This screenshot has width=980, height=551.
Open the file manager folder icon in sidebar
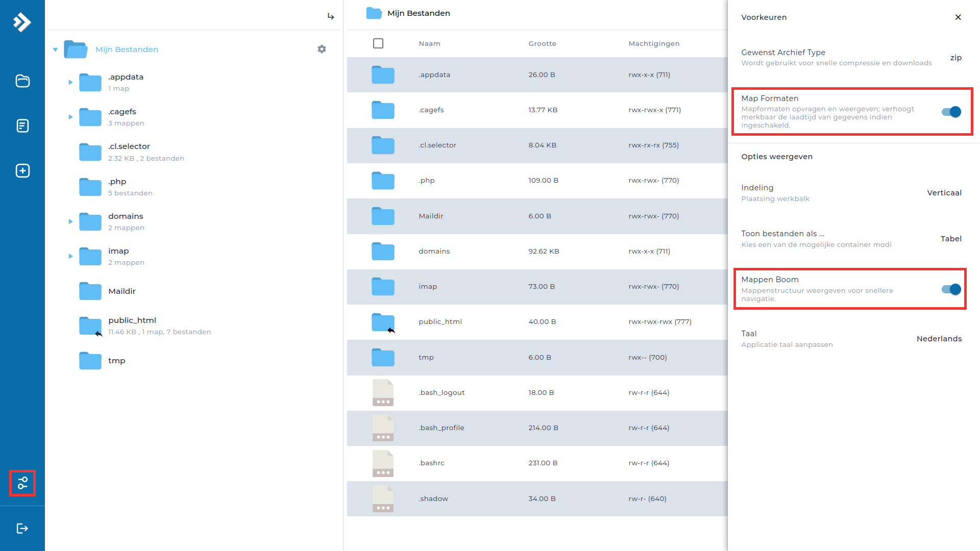[x=22, y=81]
